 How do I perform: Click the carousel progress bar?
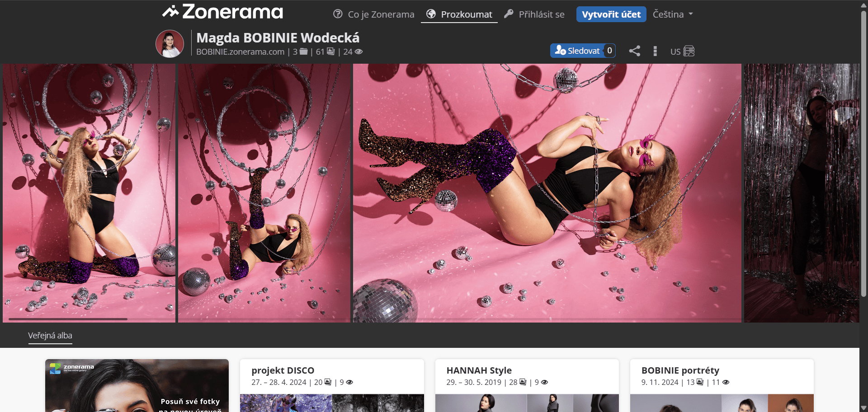(x=68, y=319)
